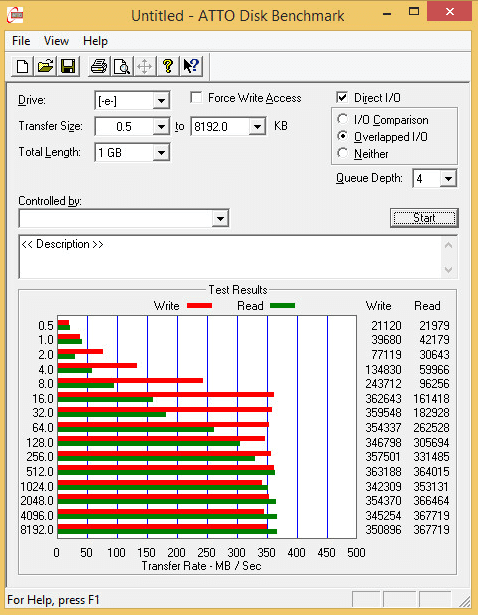Click write value 350896
The height and width of the screenshot is (615, 478).
pos(383,529)
